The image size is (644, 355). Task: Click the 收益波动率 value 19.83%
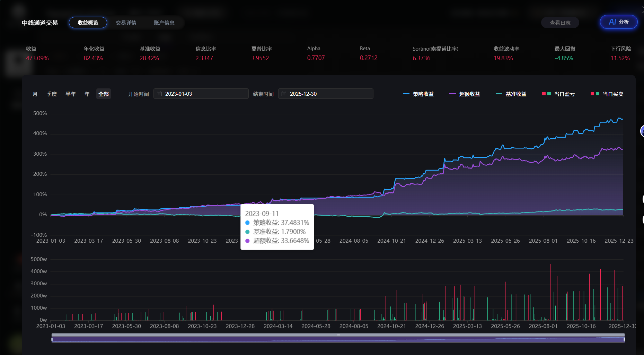pos(503,58)
